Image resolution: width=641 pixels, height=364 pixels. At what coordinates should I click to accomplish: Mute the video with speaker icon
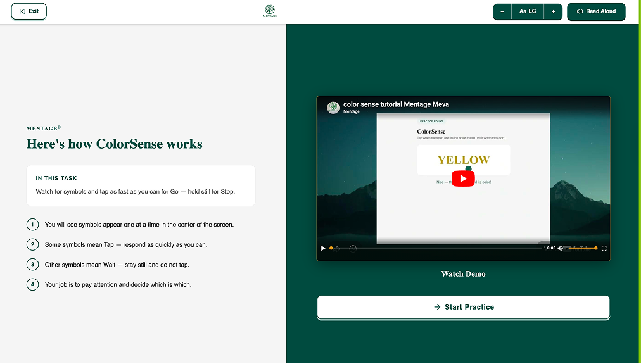[560, 248]
